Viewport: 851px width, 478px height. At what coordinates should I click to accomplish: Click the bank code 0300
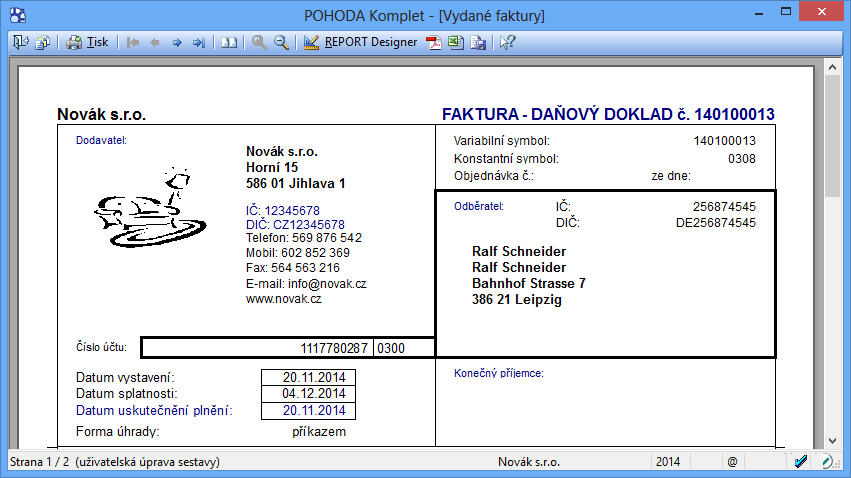[x=391, y=348]
